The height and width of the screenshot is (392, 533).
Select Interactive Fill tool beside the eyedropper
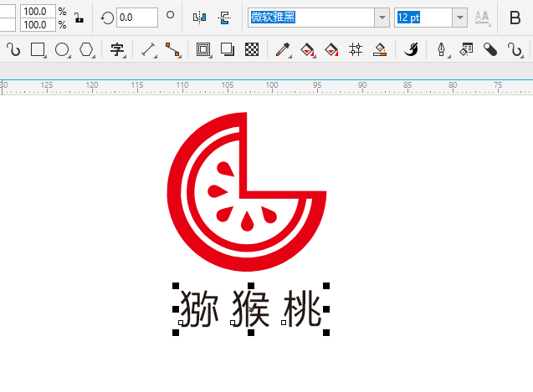(x=307, y=50)
